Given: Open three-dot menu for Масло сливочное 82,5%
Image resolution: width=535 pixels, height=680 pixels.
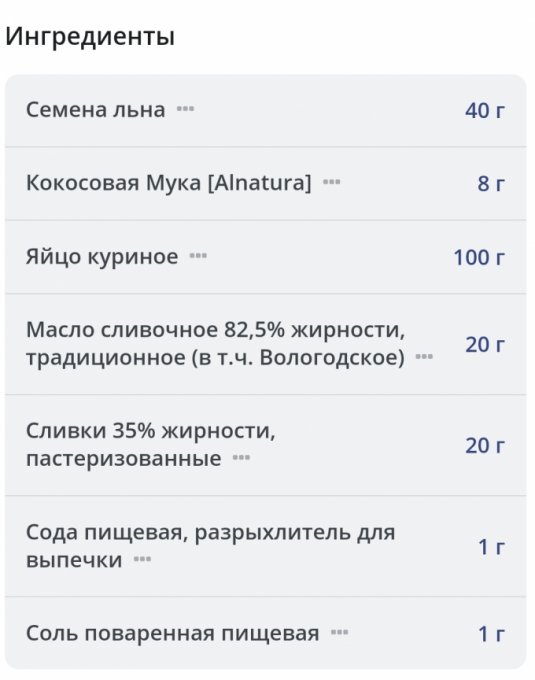Looking at the screenshot, I should pyautogui.click(x=424, y=356).
